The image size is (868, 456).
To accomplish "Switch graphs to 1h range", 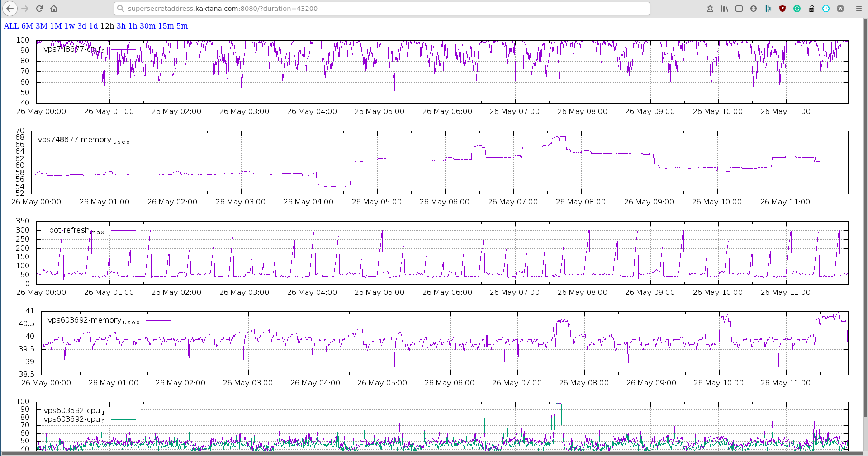I will pyautogui.click(x=133, y=26).
